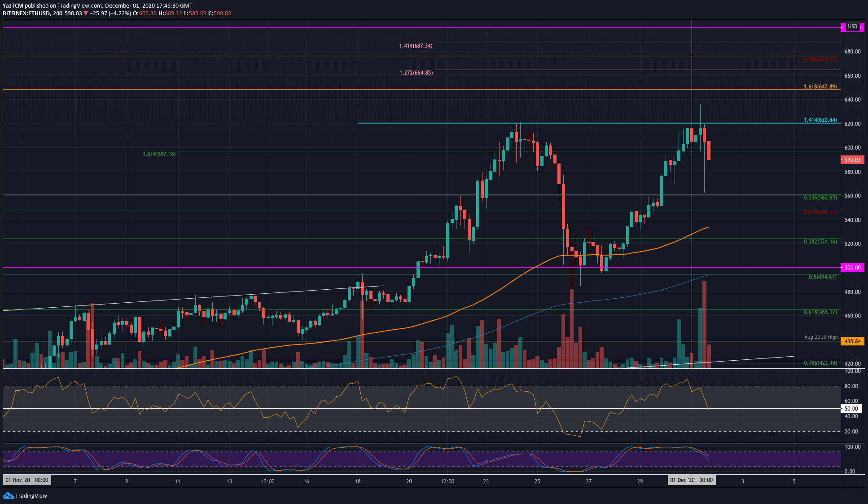Click the 18 date tick on time axis
The width and height of the screenshot is (868, 504).
(x=358, y=482)
